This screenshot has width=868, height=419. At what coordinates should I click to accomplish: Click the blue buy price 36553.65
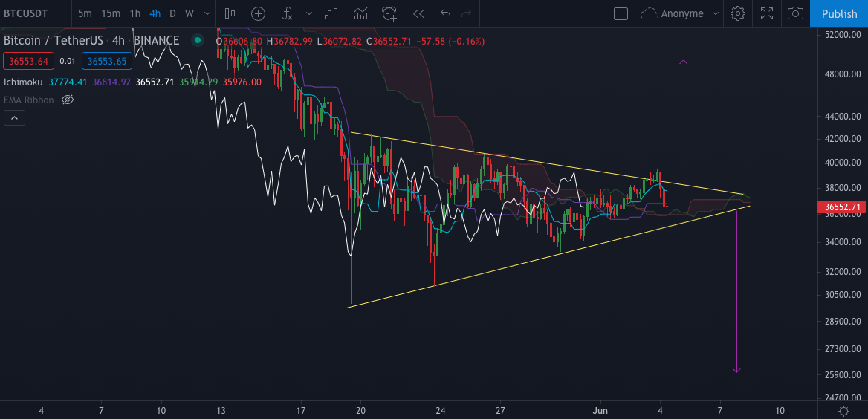pyautogui.click(x=107, y=61)
